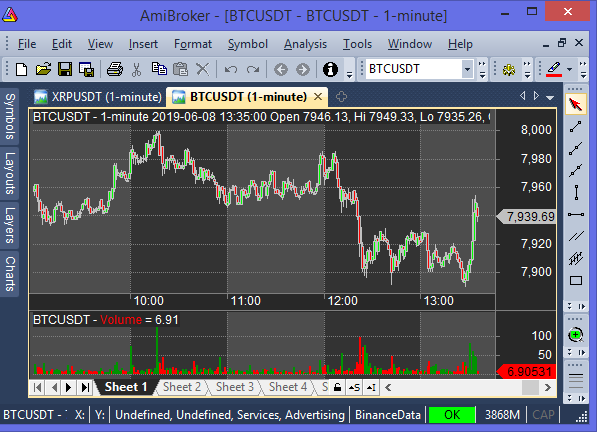
Task: Select the horizontal line drawing tool
Action: coord(576,215)
